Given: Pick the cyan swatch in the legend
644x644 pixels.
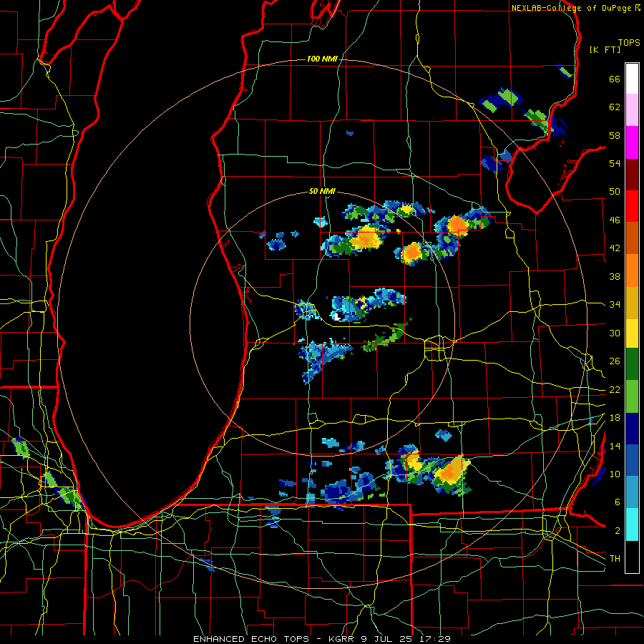Looking at the screenshot, I should (x=632, y=525).
